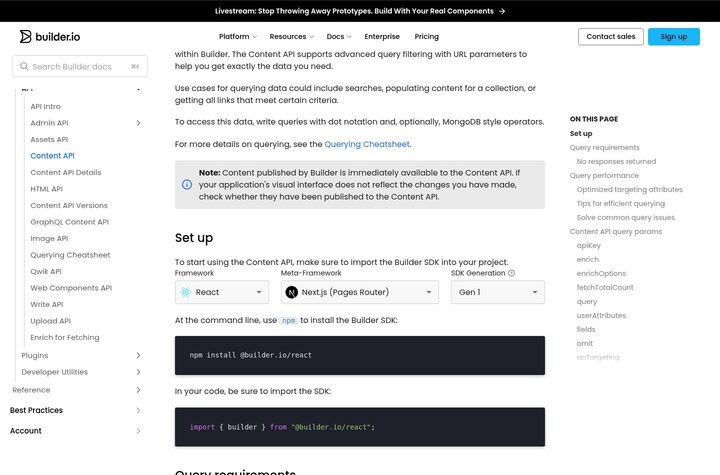Open Upload API page
This screenshot has height=475, width=720.
[51, 322]
